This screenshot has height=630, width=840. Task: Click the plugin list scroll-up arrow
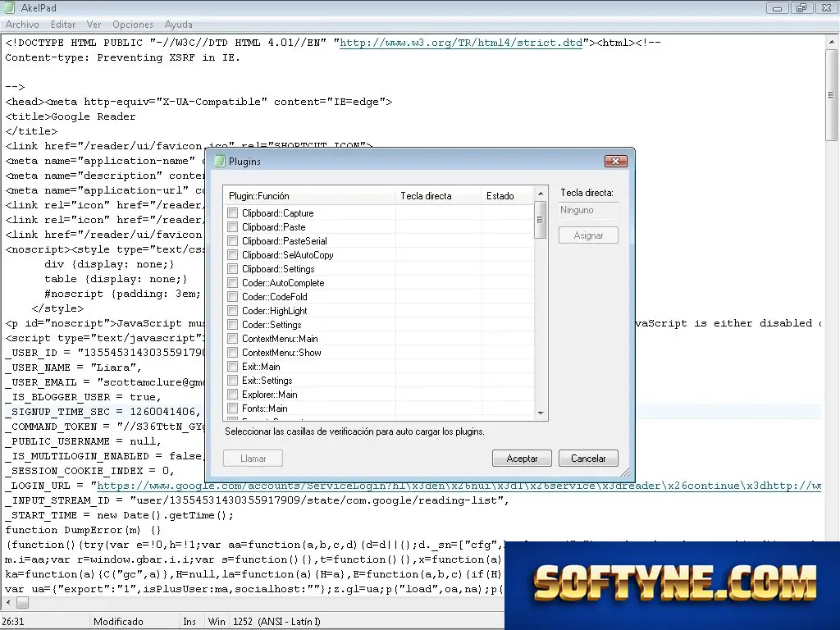pos(540,194)
